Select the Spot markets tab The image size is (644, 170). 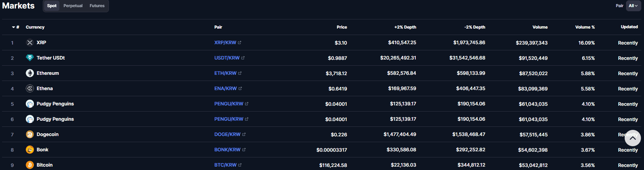pos(52,6)
